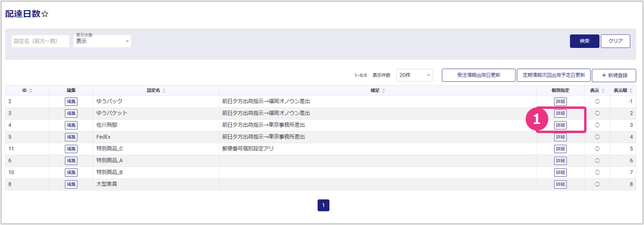Click the ＋ 新規登録 button
The width and height of the screenshot is (644, 225).
[614, 75]
